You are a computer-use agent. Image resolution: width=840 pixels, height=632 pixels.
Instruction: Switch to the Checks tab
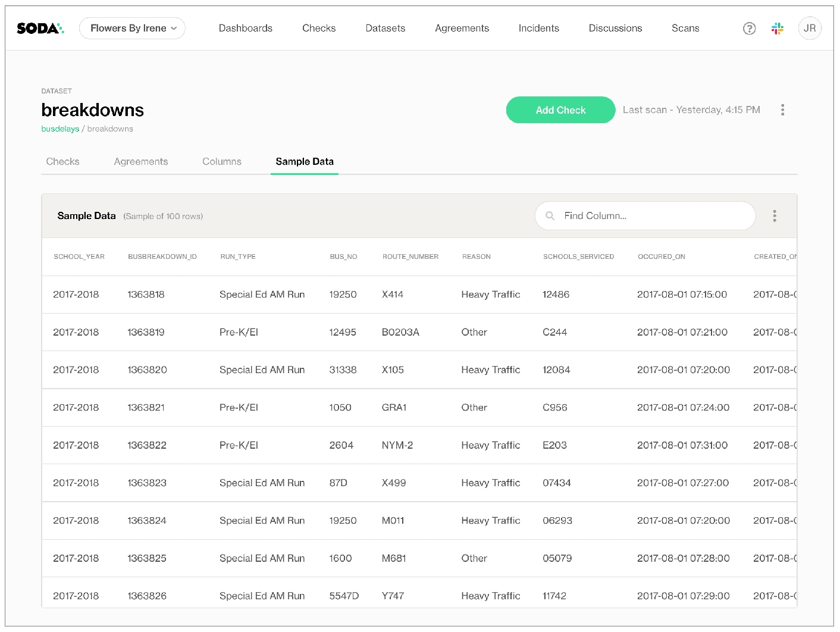click(62, 161)
